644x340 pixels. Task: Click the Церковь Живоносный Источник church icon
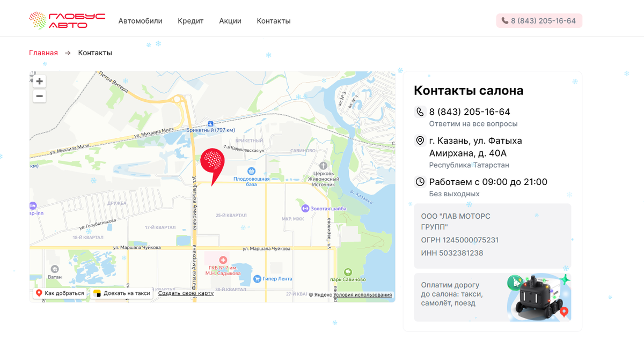[323, 166]
